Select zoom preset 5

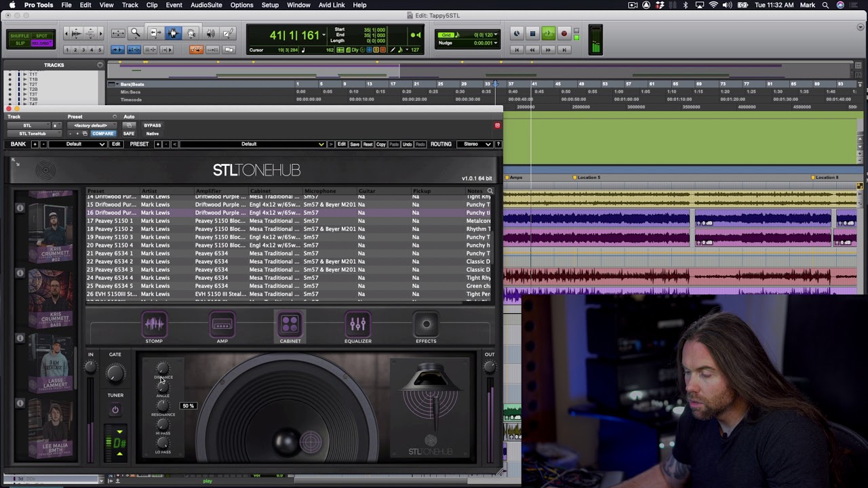coord(100,49)
